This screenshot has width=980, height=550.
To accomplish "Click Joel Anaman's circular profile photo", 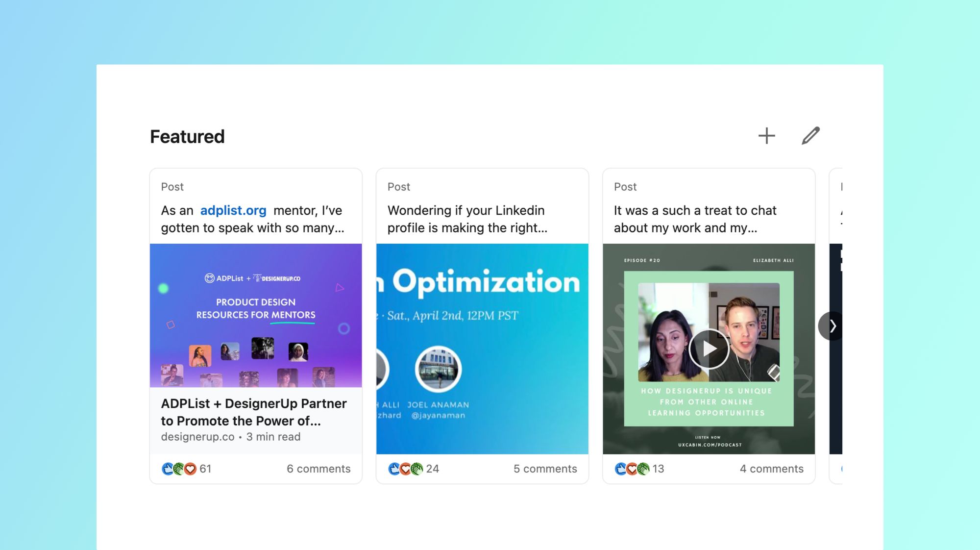I will pyautogui.click(x=438, y=369).
